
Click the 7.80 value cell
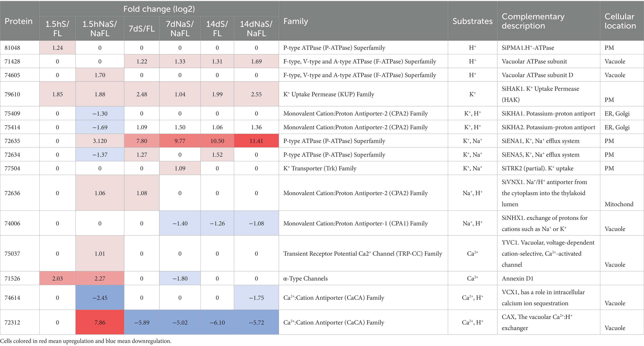142,141
